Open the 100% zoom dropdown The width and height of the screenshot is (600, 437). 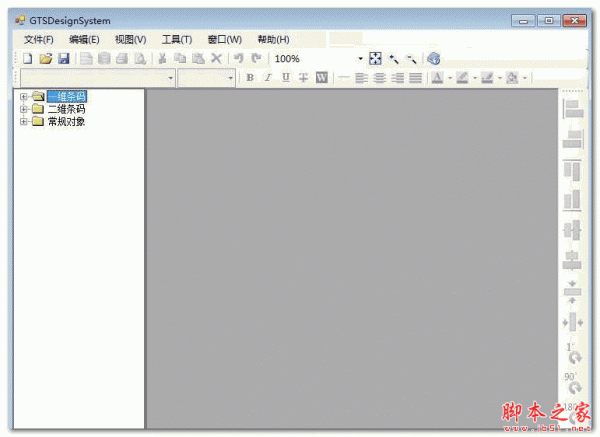[x=360, y=59]
